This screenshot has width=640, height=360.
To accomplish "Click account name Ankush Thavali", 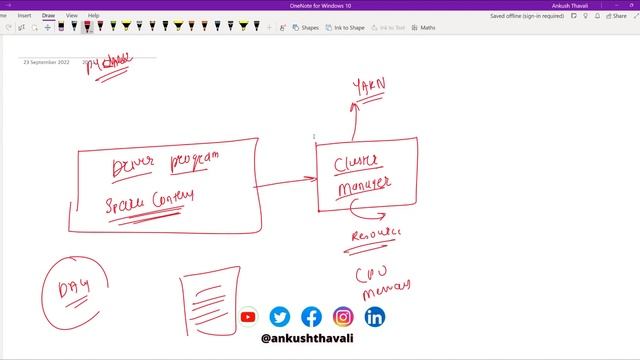I will pyautogui.click(x=570, y=6).
